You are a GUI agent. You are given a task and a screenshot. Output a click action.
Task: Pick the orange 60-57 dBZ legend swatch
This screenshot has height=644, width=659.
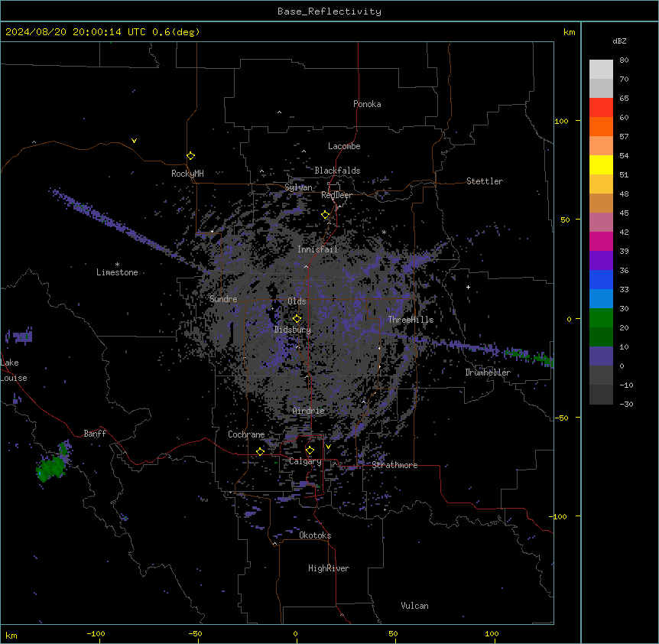click(x=601, y=126)
